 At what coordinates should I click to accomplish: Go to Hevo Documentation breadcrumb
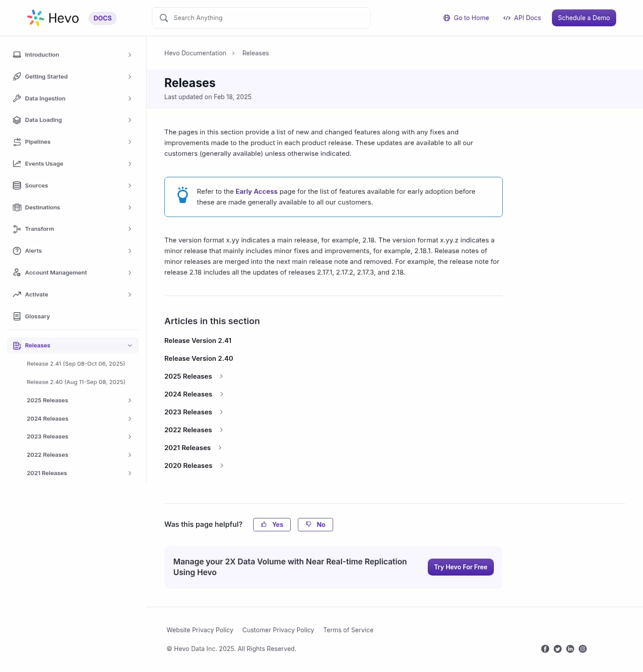[195, 53]
